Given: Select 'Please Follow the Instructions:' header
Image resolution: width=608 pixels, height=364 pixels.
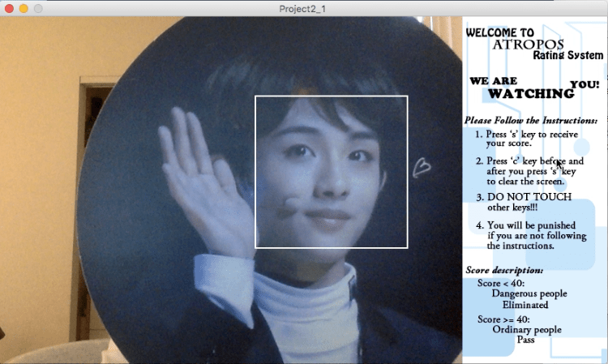Looking at the screenshot, I should 530,120.
